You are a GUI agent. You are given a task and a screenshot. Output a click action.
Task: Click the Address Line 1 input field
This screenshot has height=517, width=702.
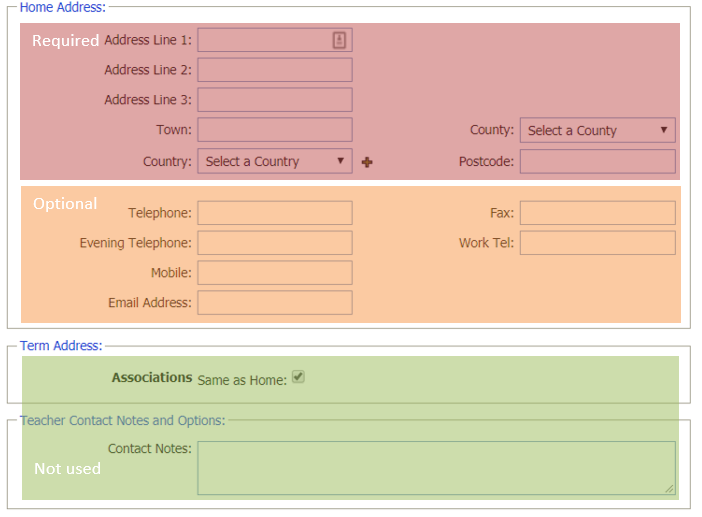point(264,40)
